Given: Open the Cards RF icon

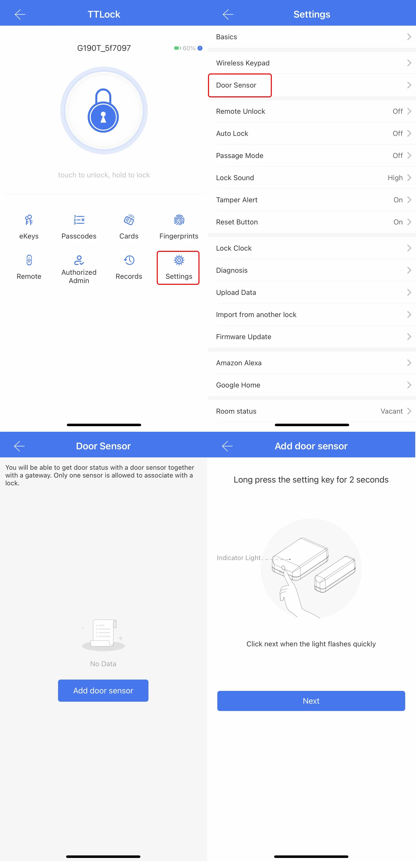Looking at the screenshot, I should coord(129,220).
